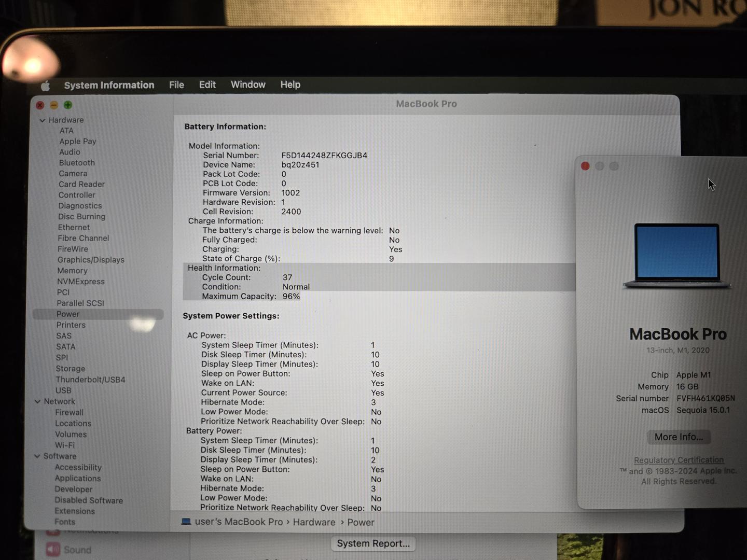Select Controller in the sidebar
This screenshot has width=747, height=560.
point(77,195)
